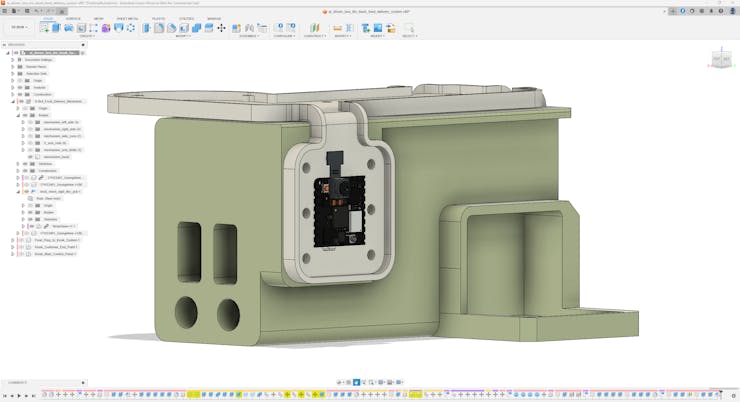Image resolution: width=740 pixels, height=402 pixels.
Task: Open the Data Panel grid icon
Action: [6, 11]
